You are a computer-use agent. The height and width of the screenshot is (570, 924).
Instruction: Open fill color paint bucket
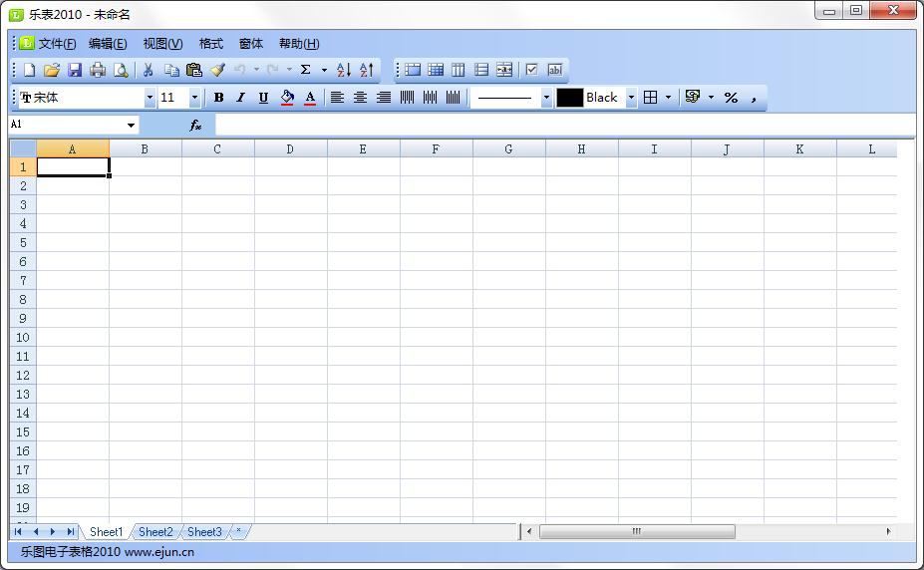287,98
